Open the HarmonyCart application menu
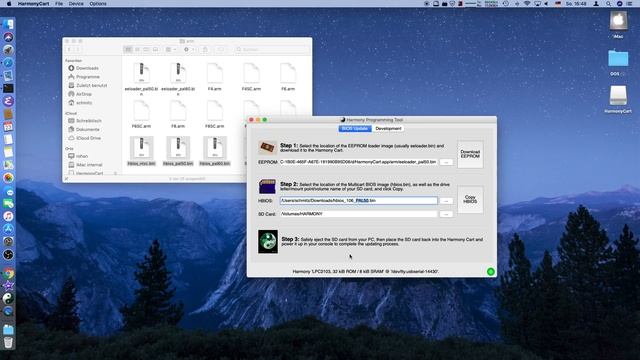 [x=33, y=4]
